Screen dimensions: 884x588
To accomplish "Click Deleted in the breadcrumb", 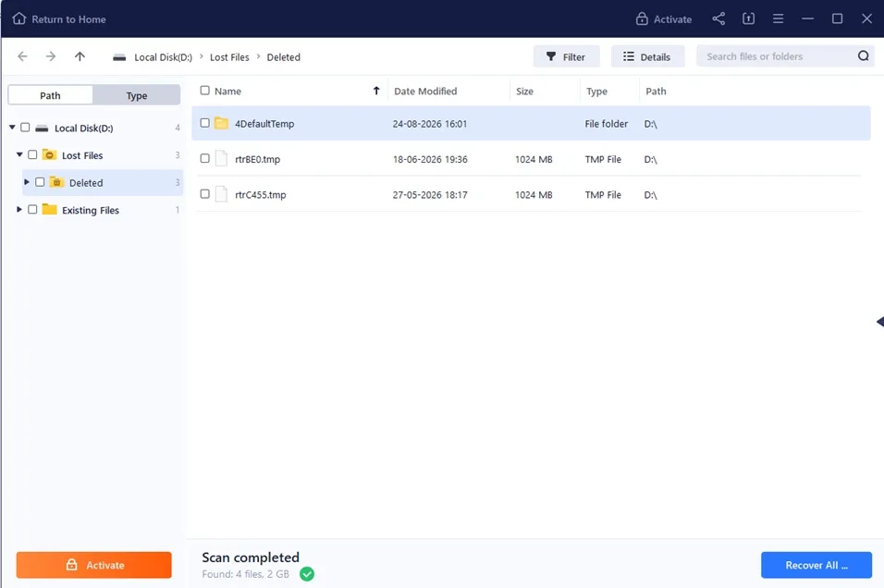I will point(284,57).
